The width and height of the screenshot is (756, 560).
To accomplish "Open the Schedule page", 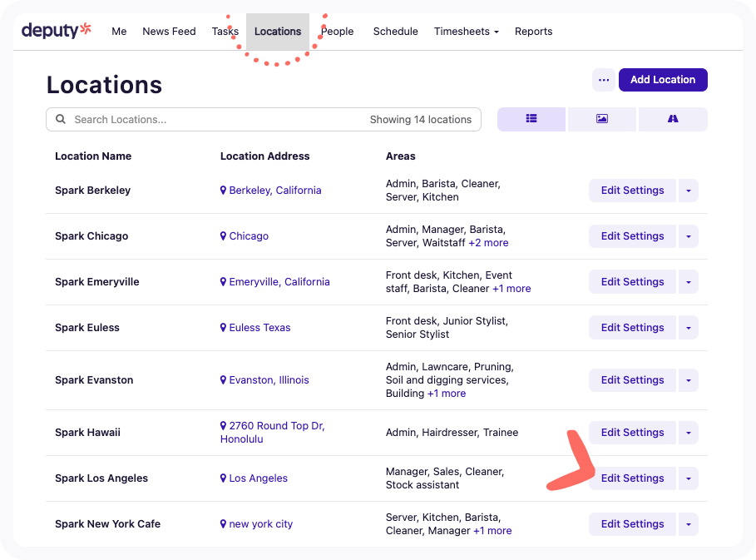I will [x=395, y=32].
